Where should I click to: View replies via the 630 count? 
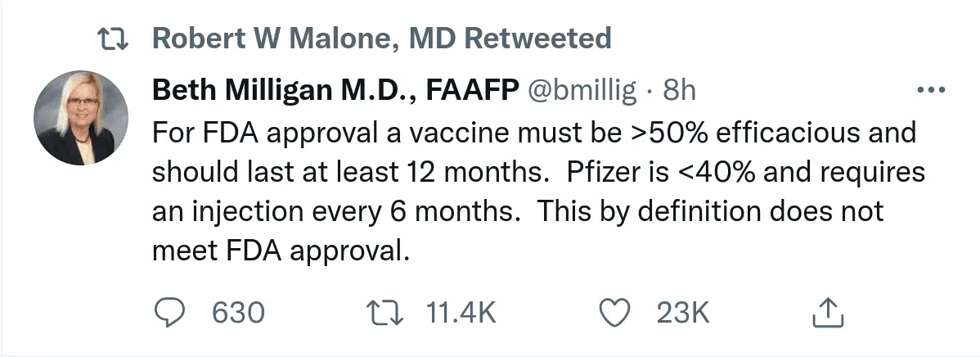point(238,313)
